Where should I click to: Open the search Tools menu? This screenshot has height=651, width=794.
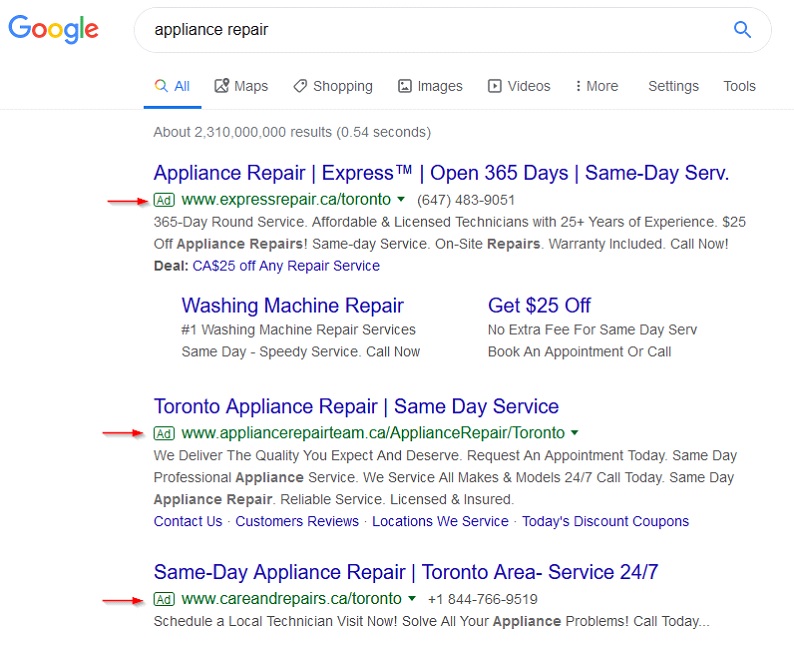[739, 86]
